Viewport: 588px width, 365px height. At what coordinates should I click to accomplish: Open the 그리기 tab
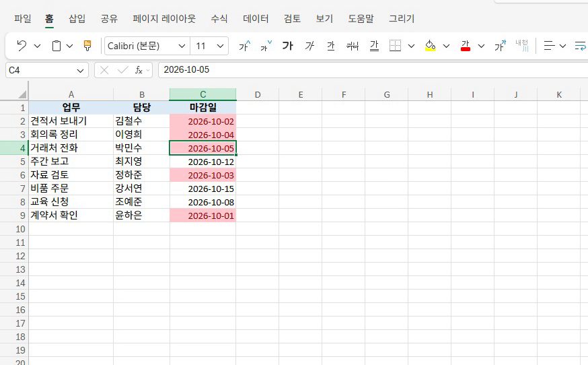[x=401, y=18]
